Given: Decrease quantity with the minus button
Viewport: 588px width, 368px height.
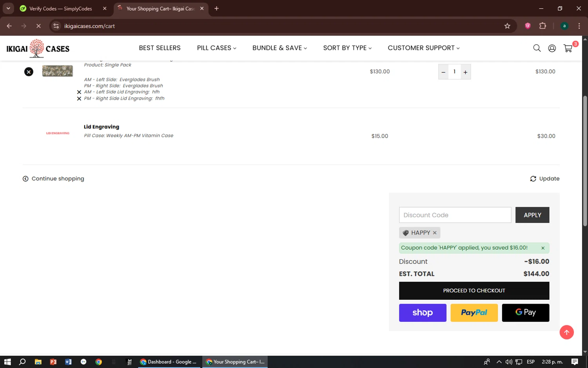Looking at the screenshot, I should click(x=443, y=72).
